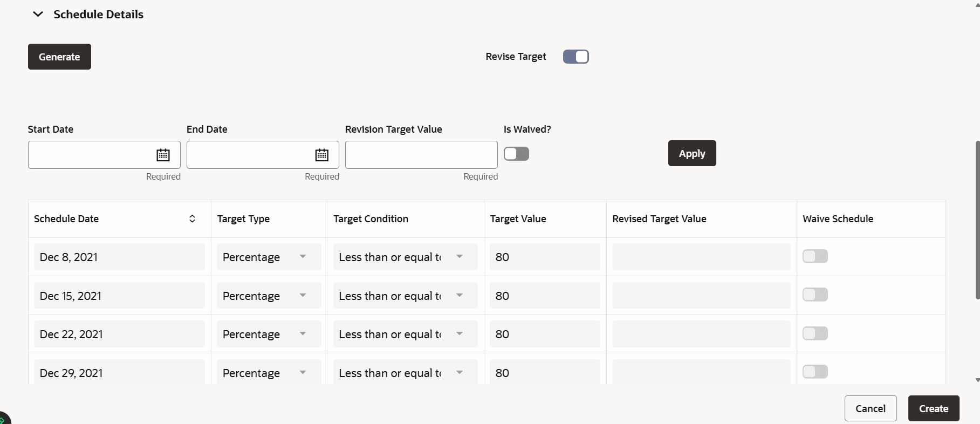Image resolution: width=980 pixels, height=424 pixels.
Task: Collapse the Schedule Details section
Action: point(38,15)
